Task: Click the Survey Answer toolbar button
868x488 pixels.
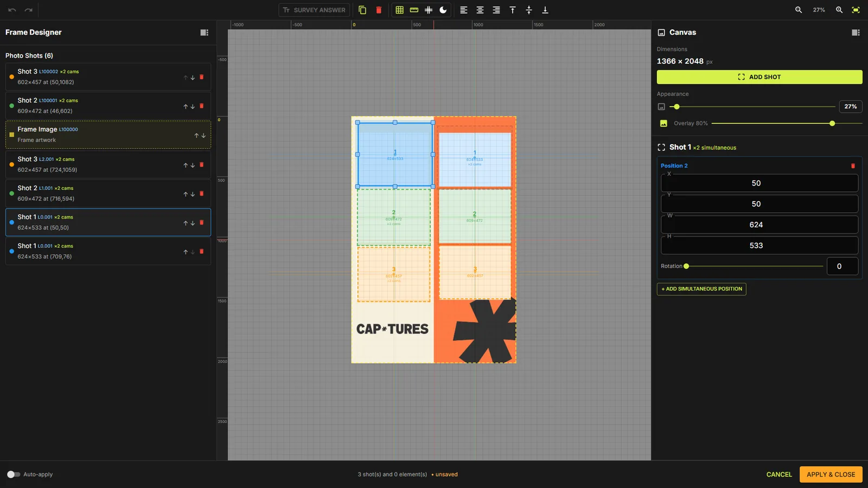Action: click(314, 10)
